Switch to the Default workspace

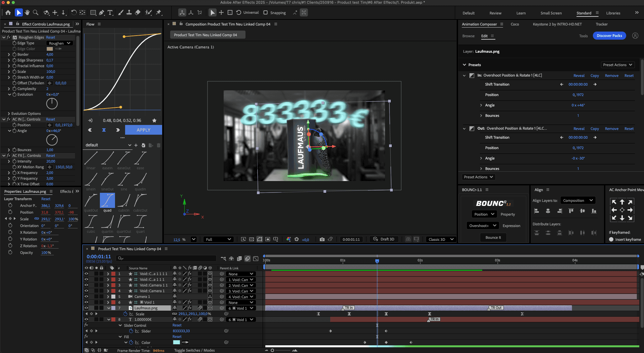468,13
